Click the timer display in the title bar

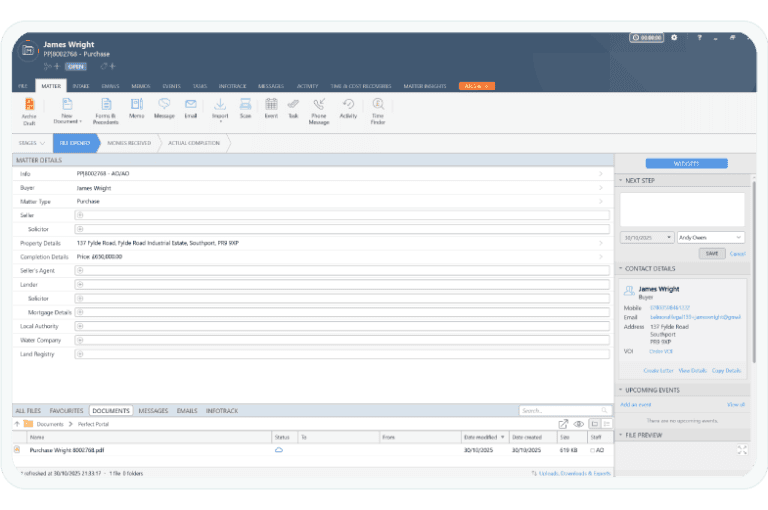coord(647,37)
